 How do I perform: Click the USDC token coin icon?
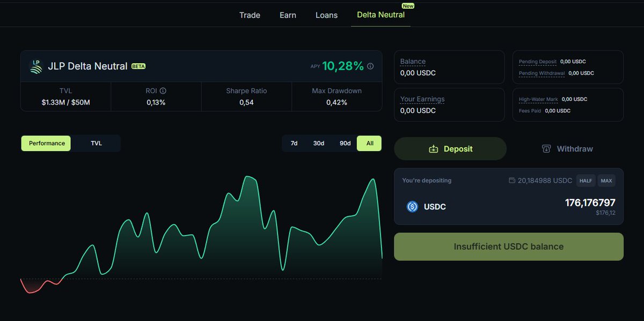tap(412, 206)
